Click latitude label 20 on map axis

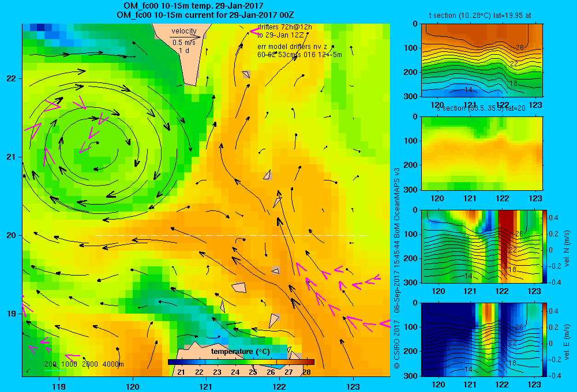pos(11,235)
